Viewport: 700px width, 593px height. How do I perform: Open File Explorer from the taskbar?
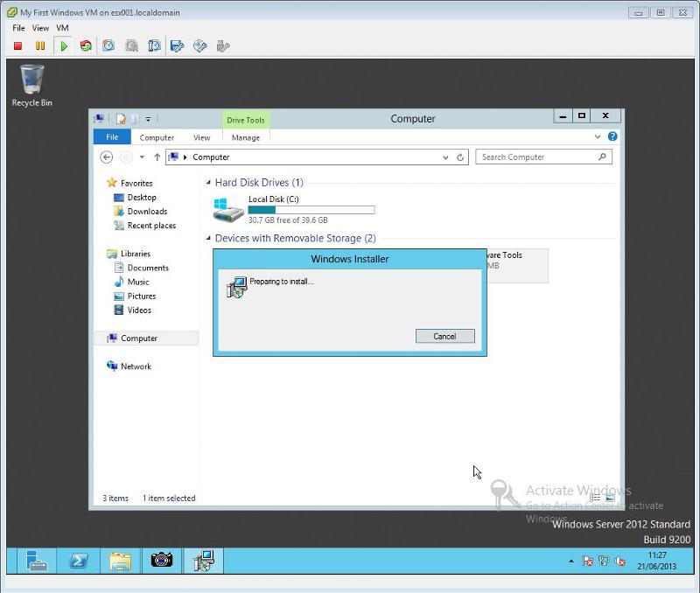[x=121, y=561]
